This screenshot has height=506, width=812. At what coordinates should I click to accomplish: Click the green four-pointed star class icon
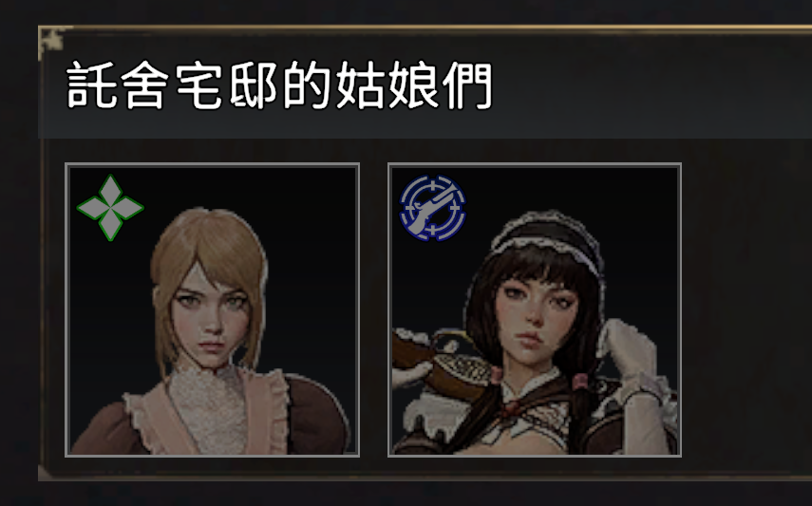tap(110, 208)
